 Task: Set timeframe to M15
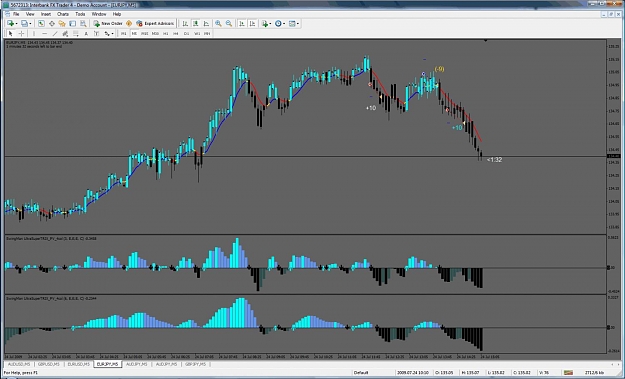pyautogui.click(x=144, y=34)
